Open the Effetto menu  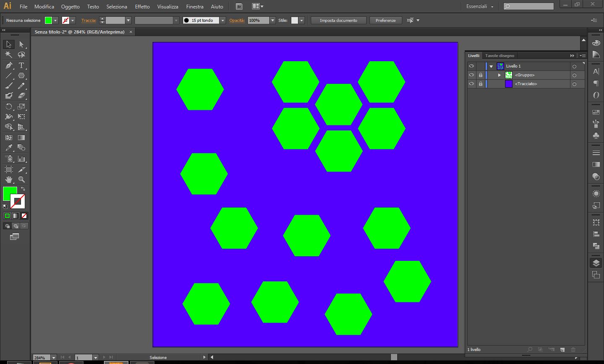click(x=142, y=6)
